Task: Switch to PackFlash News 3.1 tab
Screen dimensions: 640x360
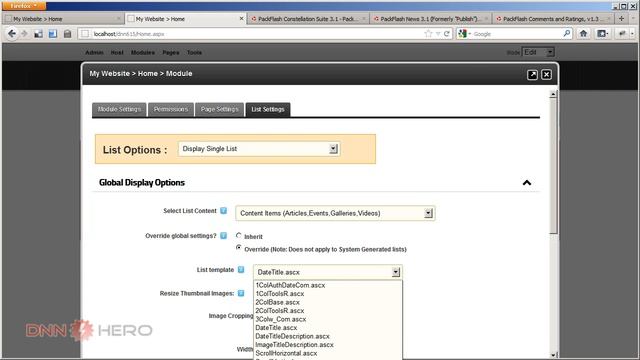Action: (x=430, y=19)
